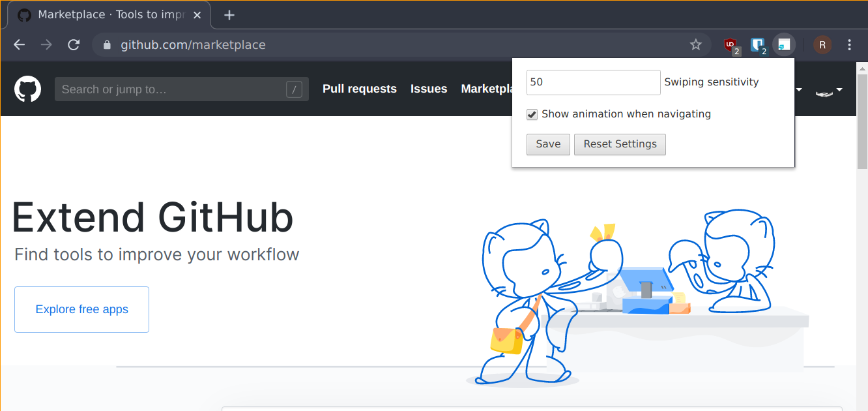The width and height of the screenshot is (868, 411).
Task: Open Marketplace in GitHub header
Action: (x=486, y=89)
